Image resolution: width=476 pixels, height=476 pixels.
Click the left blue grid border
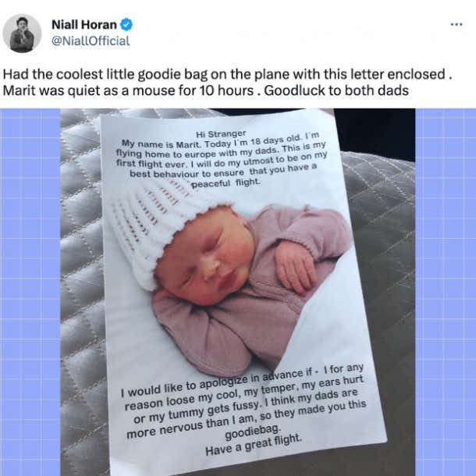[x=30, y=292]
